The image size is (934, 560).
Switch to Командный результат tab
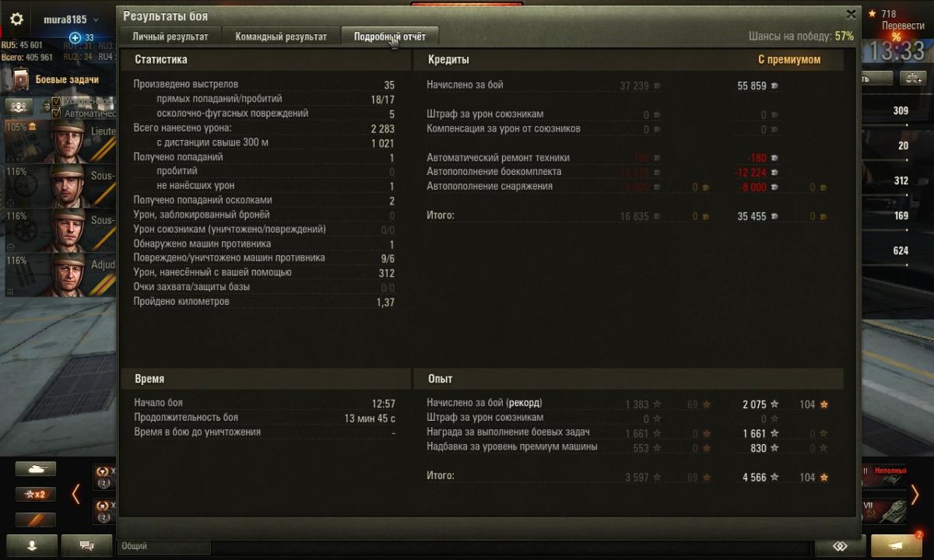click(281, 37)
